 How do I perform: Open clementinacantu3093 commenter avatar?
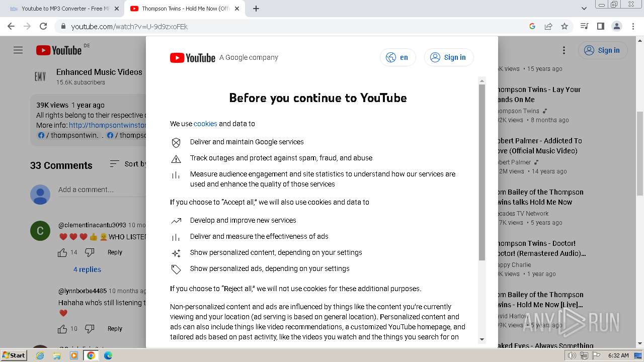coord(40,231)
